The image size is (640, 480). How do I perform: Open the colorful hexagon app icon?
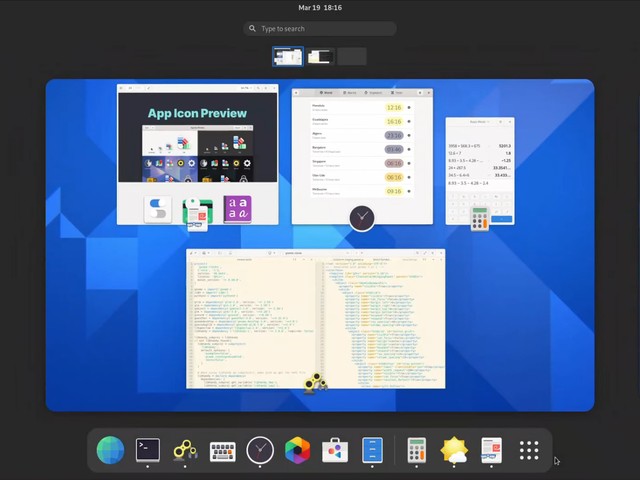coord(297,450)
